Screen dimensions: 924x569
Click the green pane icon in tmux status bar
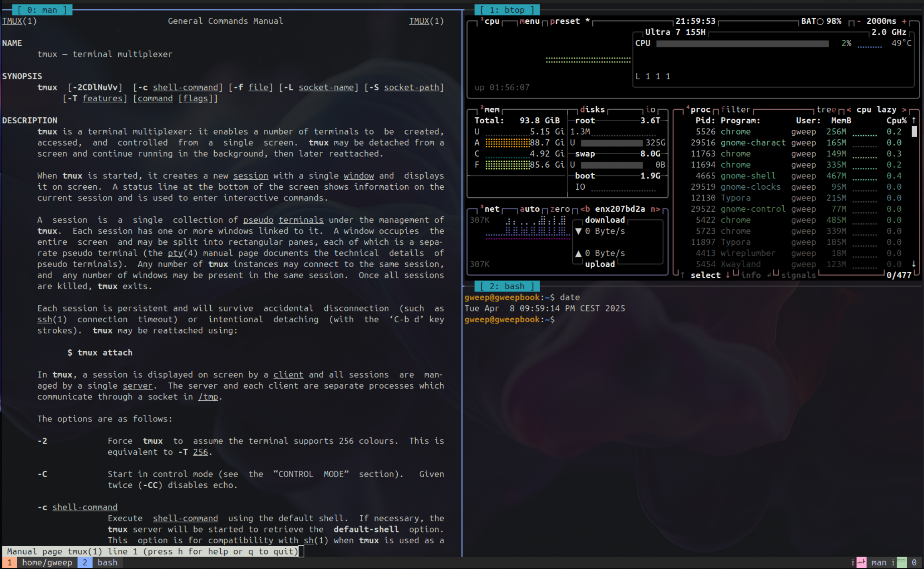click(901, 563)
